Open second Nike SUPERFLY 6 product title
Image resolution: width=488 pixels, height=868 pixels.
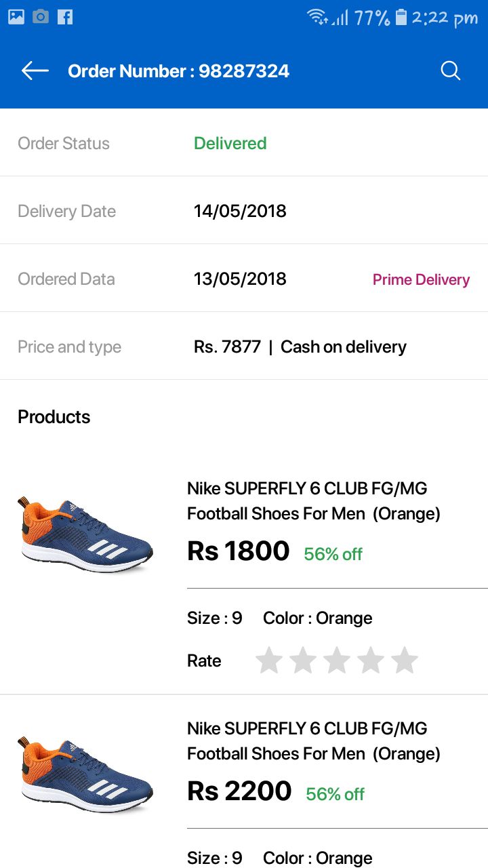pos(313,741)
